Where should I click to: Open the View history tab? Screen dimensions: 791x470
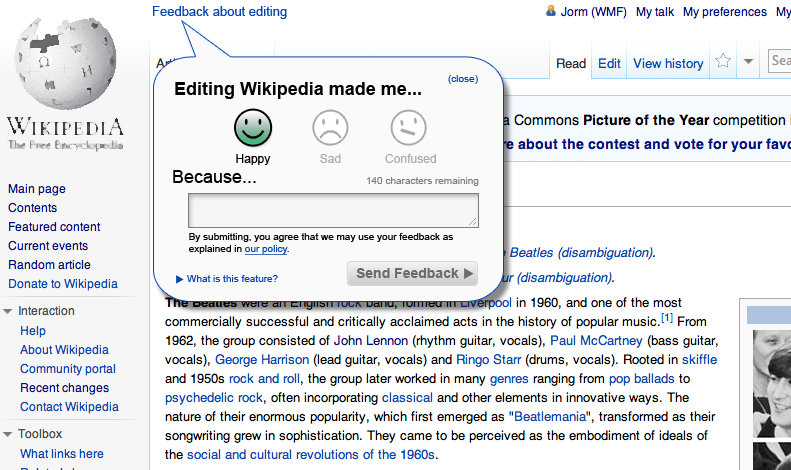[668, 64]
